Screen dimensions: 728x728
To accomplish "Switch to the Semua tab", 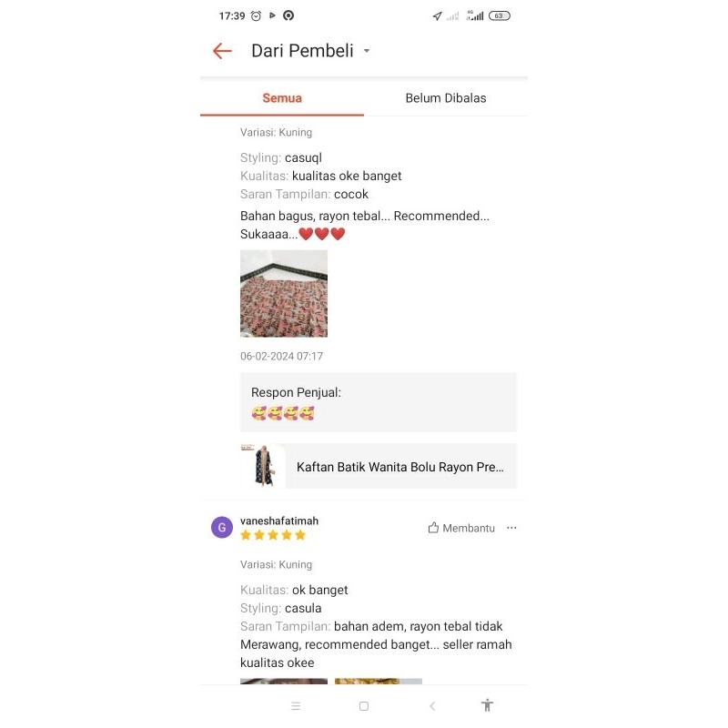I will click(282, 98).
